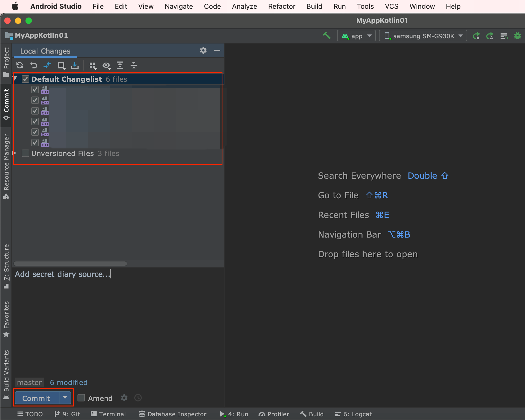Screen dimensions: 525x420
Task: Open the 4: Run tool window
Action: [x=234, y=414]
